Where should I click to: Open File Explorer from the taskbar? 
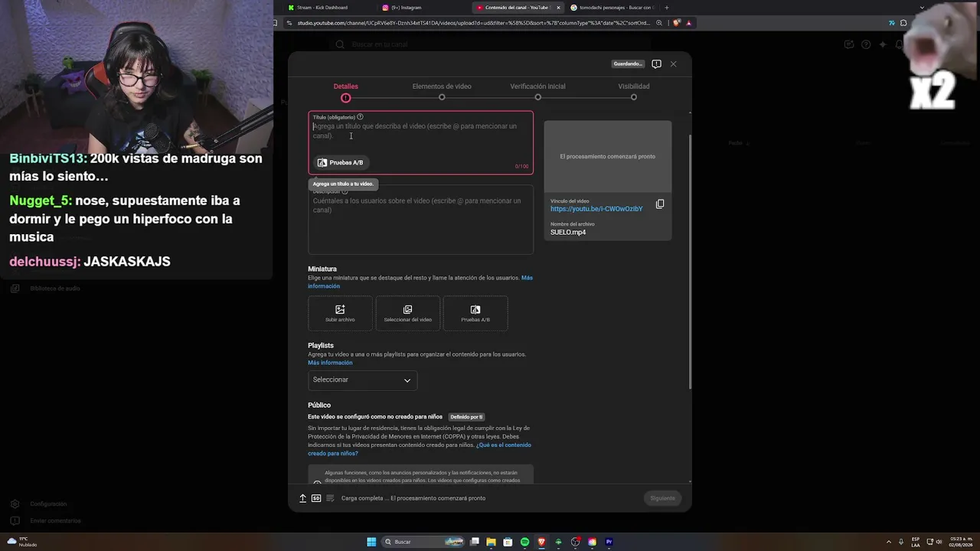492,542
